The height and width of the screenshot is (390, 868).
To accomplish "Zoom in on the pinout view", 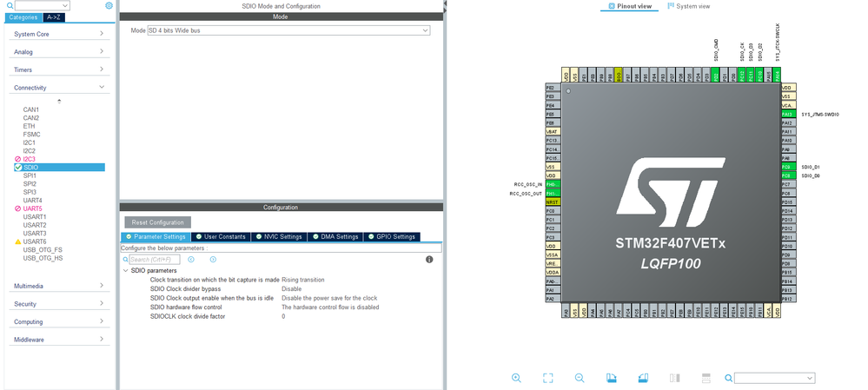I will coord(516,378).
